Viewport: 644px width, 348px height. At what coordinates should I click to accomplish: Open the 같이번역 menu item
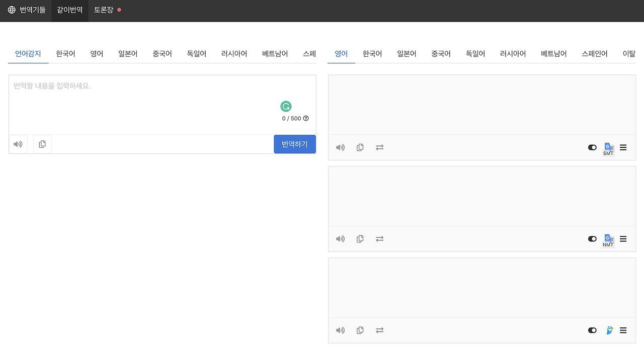point(70,10)
